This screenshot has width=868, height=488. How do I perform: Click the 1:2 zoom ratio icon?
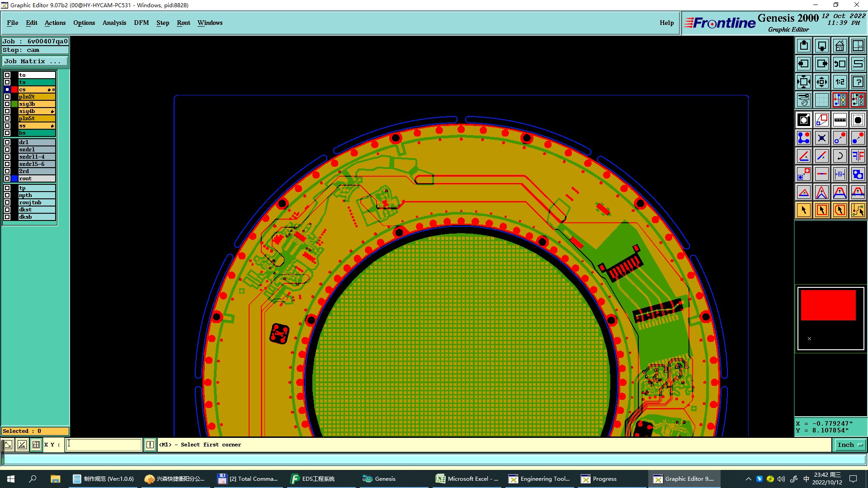point(840,82)
